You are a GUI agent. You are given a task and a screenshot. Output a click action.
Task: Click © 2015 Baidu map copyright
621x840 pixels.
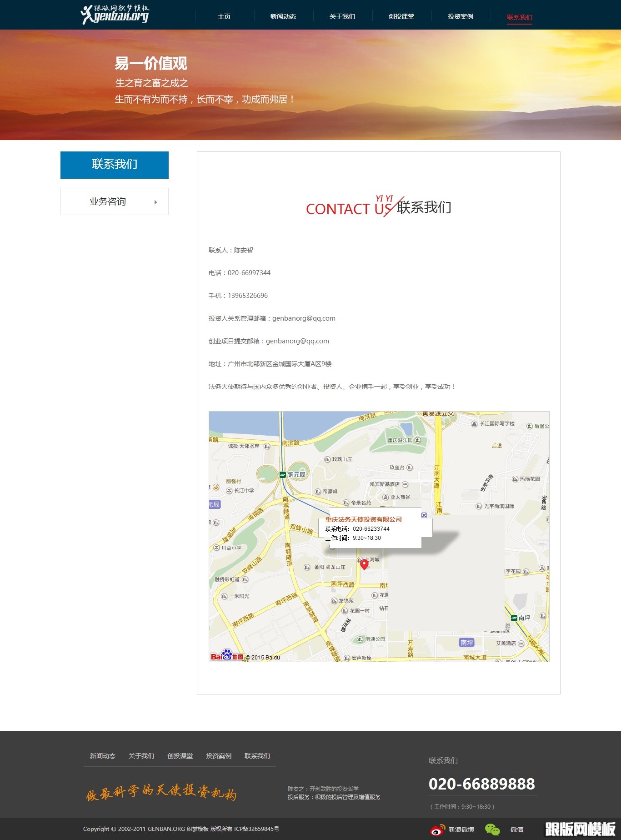tap(263, 657)
